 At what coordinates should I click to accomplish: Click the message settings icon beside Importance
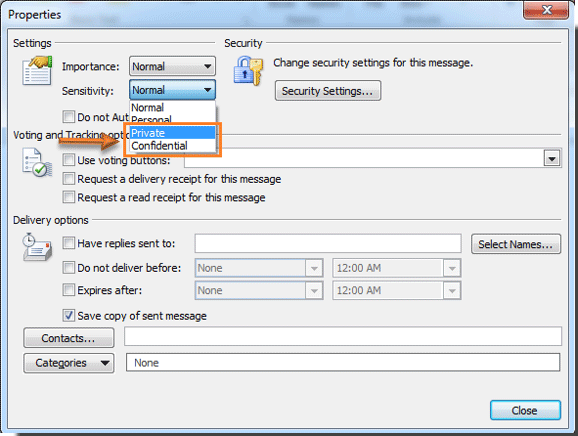pos(37,70)
